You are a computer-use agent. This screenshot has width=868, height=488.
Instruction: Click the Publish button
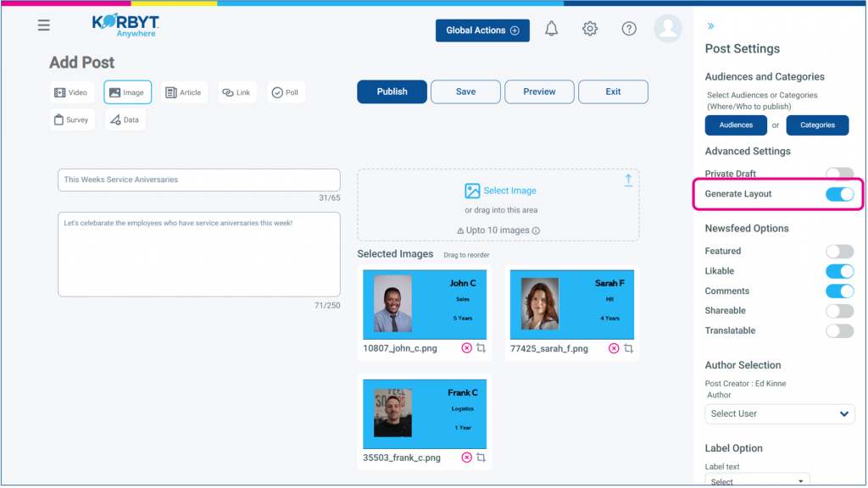tap(392, 91)
